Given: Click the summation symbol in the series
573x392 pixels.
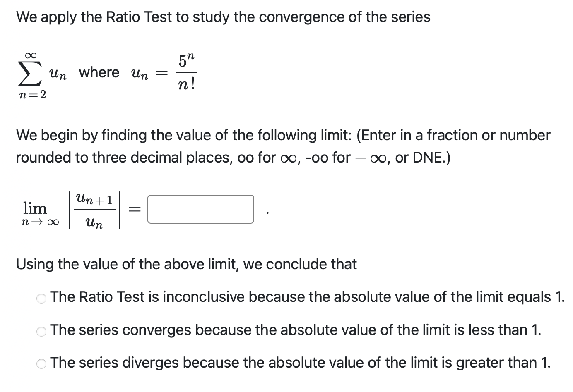Looking at the screenshot, I should pyautogui.click(x=30, y=74).
